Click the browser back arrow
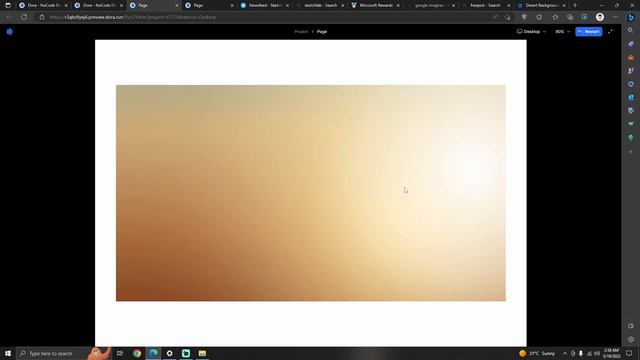This screenshot has height=360, width=640. [x=9, y=17]
